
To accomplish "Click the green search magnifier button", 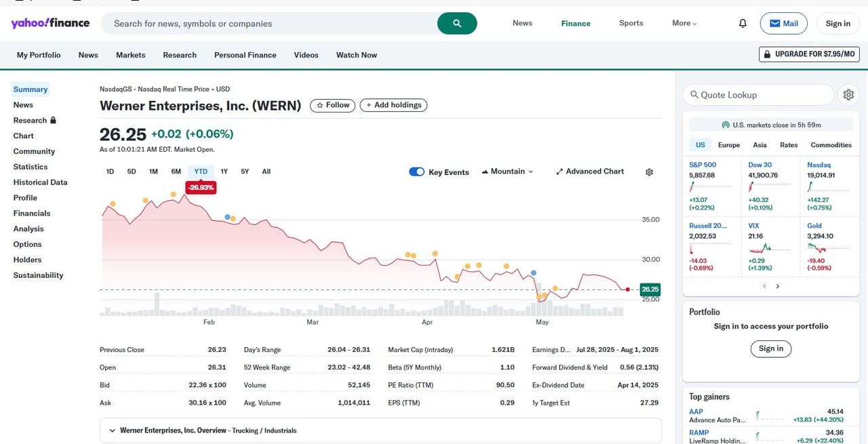I will tap(457, 23).
